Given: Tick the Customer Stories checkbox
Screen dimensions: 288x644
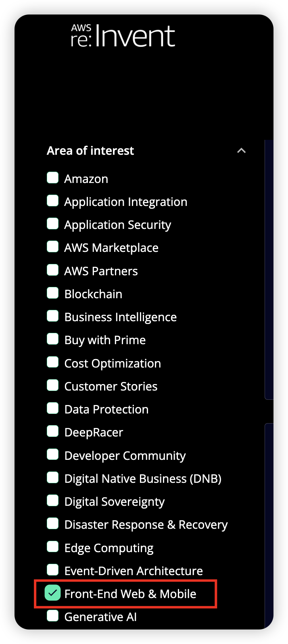Looking at the screenshot, I should point(53,385).
